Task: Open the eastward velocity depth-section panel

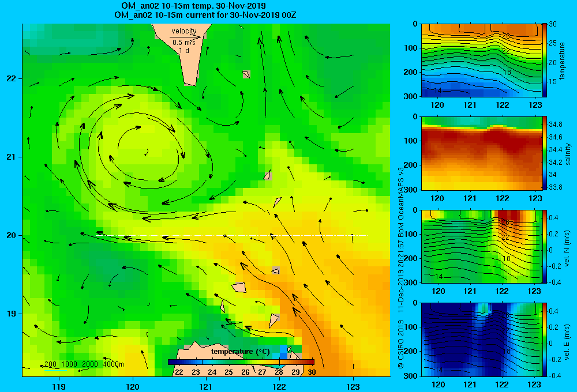Action: point(482,340)
